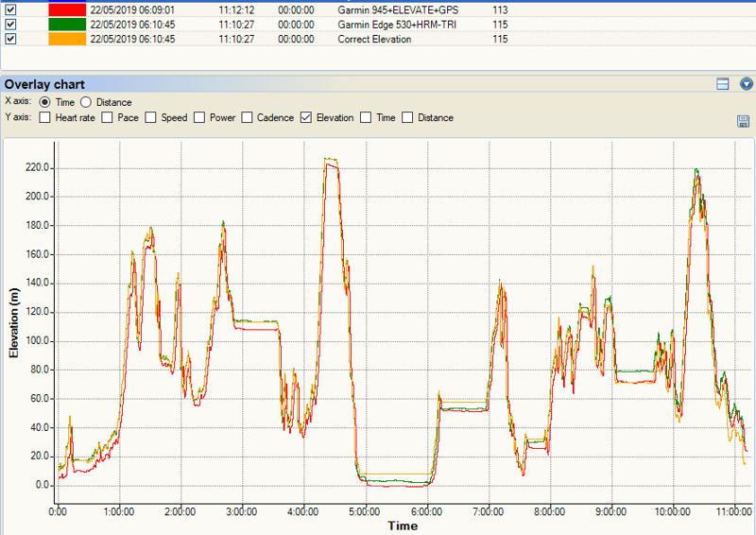
Task: Click the Overlay chart panel layout icon
Action: [x=723, y=84]
